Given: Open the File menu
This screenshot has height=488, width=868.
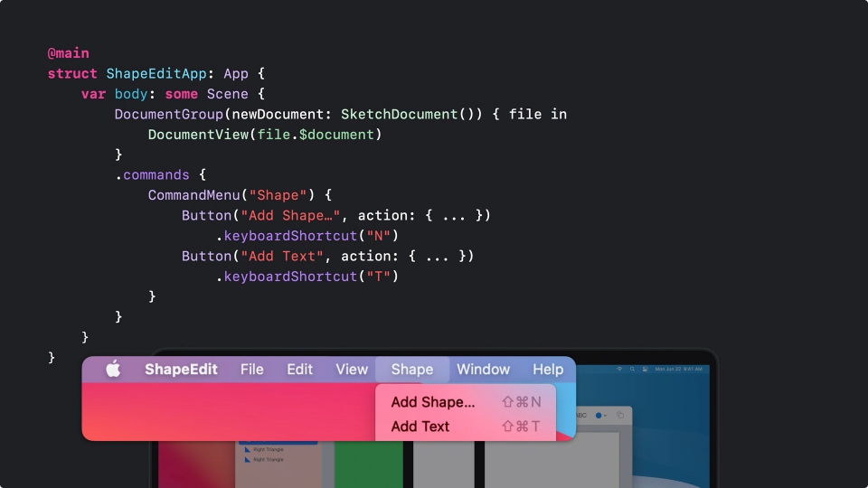Looking at the screenshot, I should coord(252,369).
